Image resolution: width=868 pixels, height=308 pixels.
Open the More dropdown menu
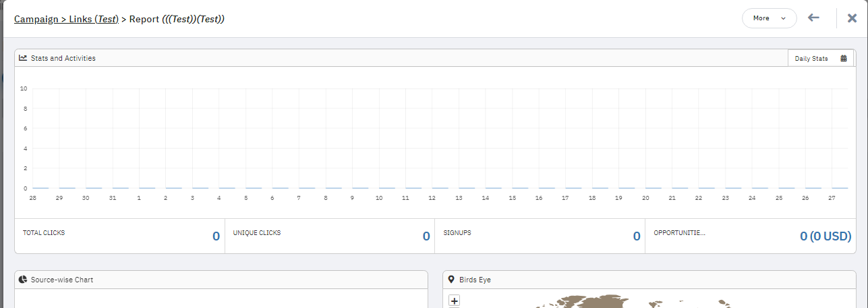769,18
